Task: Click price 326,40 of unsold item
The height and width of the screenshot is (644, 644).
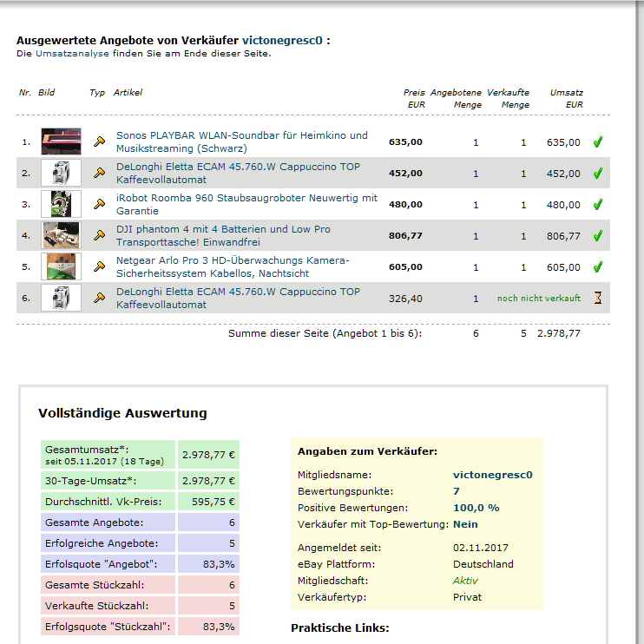Action: pyautogui.click(x=405, y=299)
